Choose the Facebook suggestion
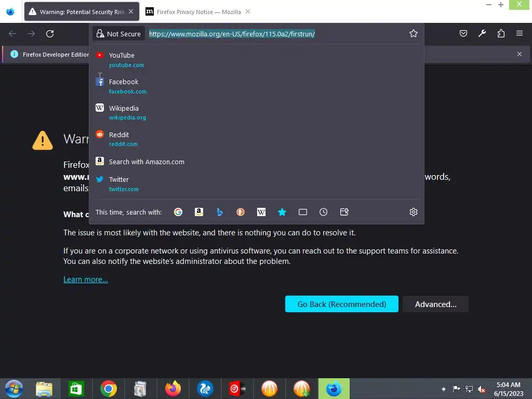 pos(257,86)
